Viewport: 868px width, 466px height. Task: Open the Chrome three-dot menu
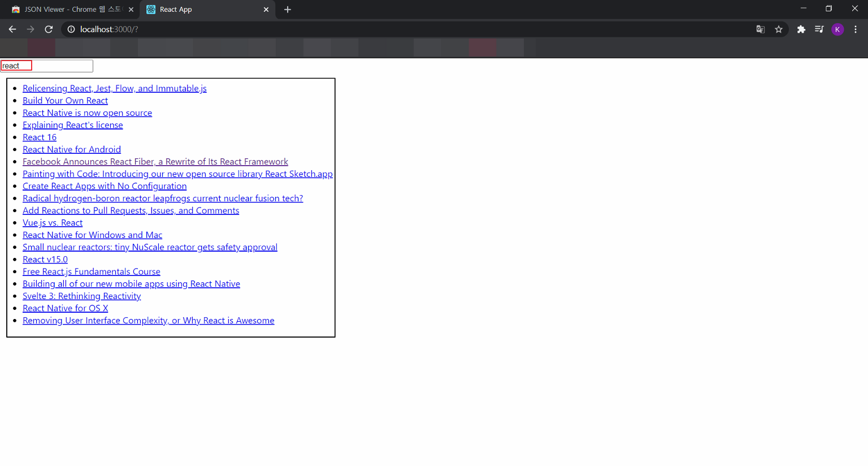pos(856,29)
